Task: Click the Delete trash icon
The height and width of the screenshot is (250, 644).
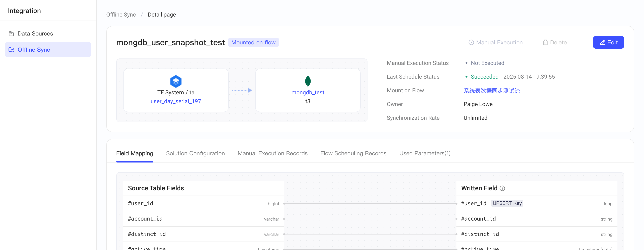Action: pyautogui.click(x=545, y=42)
